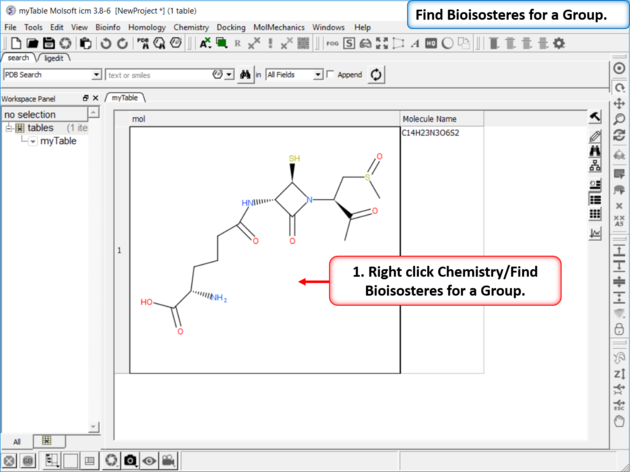Click the settings gear in toolbar
The width and height of the screenshot is (630, 472).
click(x=559, y=44)
